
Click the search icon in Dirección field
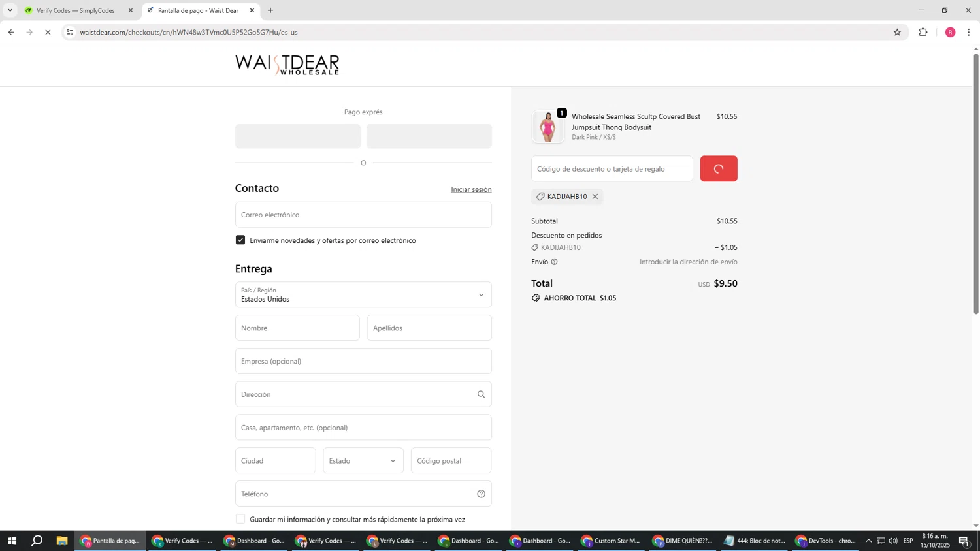coord(481,394)
